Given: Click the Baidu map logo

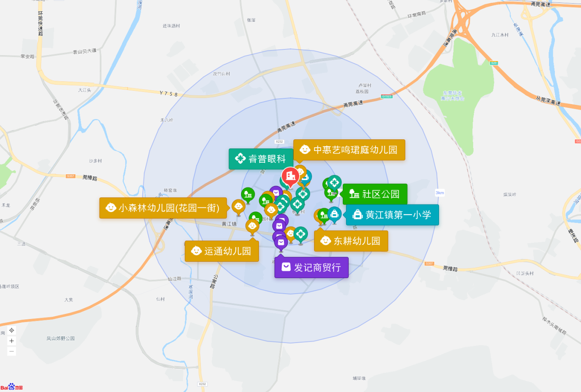Looking at the screenshot, I should click(12, 387).
